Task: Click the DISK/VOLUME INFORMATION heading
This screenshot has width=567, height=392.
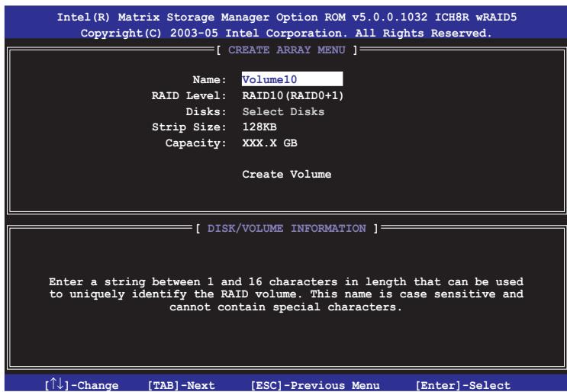Action: tap(287, 228)
